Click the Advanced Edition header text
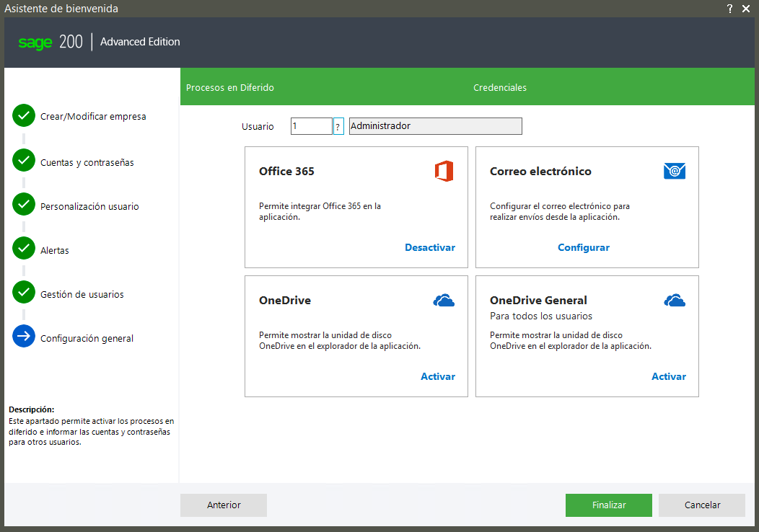759x532 pixels. pos(140,42)
